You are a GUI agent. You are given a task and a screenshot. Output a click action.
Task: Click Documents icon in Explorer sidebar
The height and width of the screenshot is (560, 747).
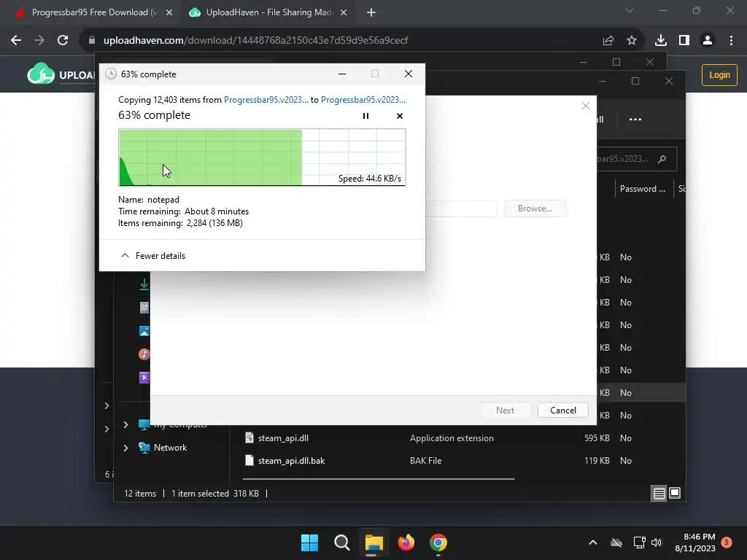coord(144,308)
